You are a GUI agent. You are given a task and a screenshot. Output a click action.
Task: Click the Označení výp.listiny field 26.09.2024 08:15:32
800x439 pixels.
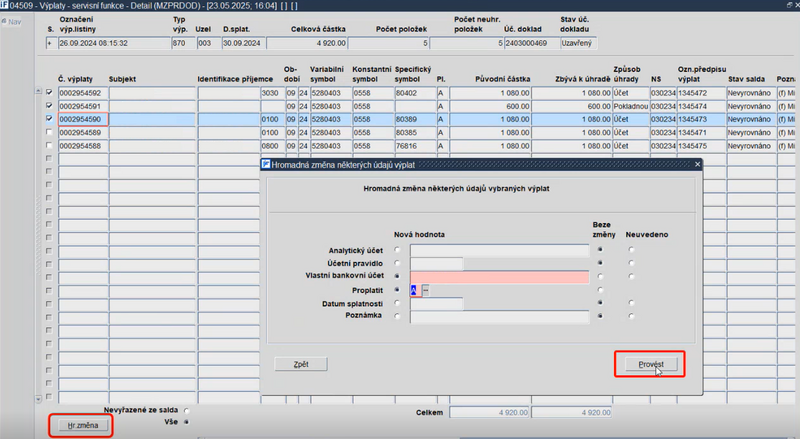coord(114,43)
